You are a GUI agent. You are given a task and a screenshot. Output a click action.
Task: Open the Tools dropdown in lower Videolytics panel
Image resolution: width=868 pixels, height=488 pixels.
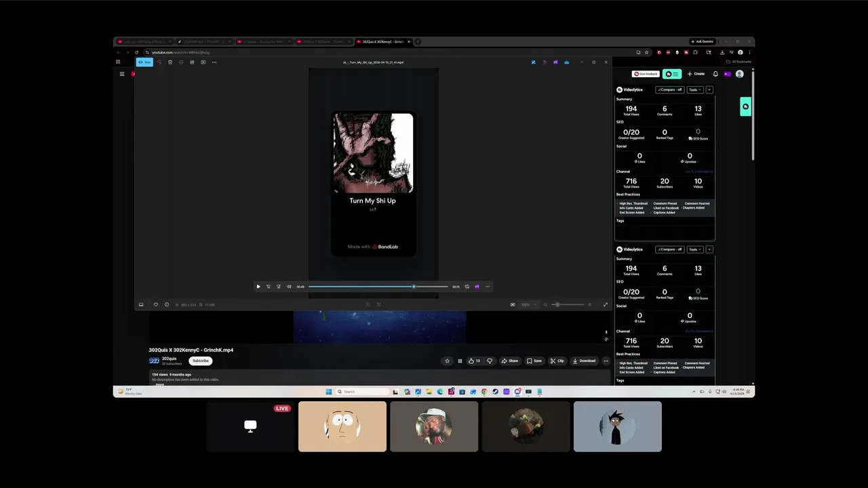(x=694, y=249)
